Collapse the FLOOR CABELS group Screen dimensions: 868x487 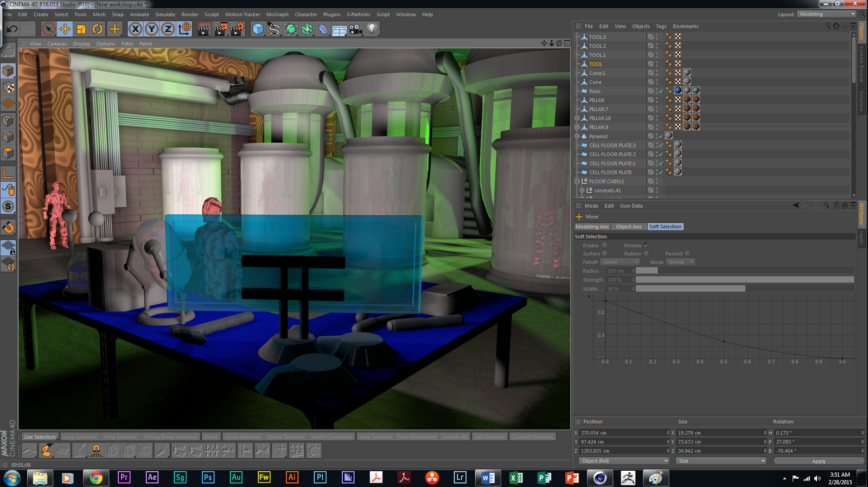577,182
